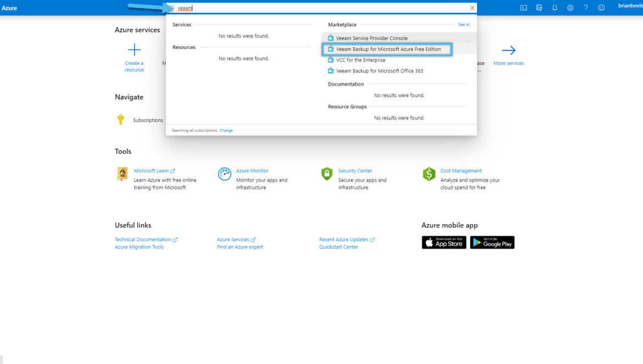Click the Download on the App Store badge
This screenshot has width=643, height=364.
click(x=444, y=243)
